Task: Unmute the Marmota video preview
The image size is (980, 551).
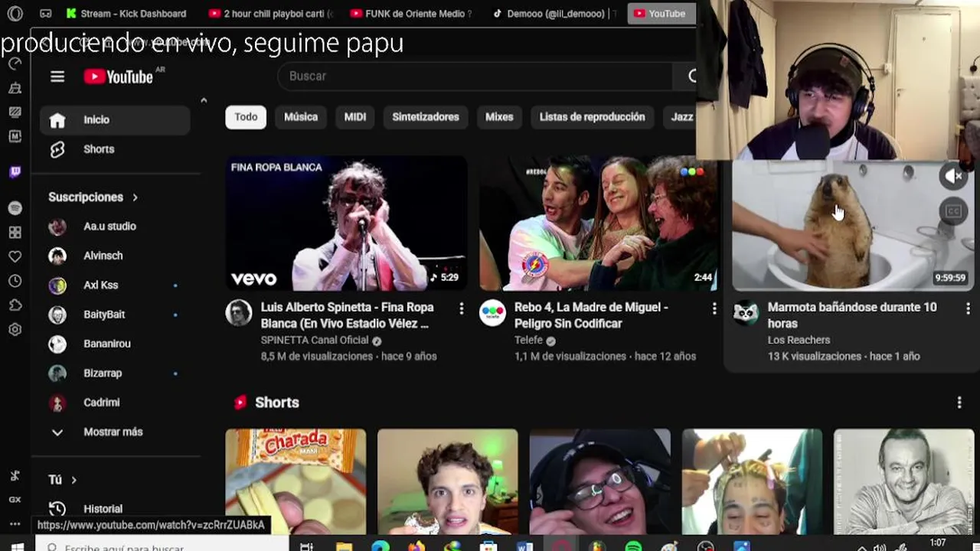Action: pyautogui.click(x=953, y=176)
